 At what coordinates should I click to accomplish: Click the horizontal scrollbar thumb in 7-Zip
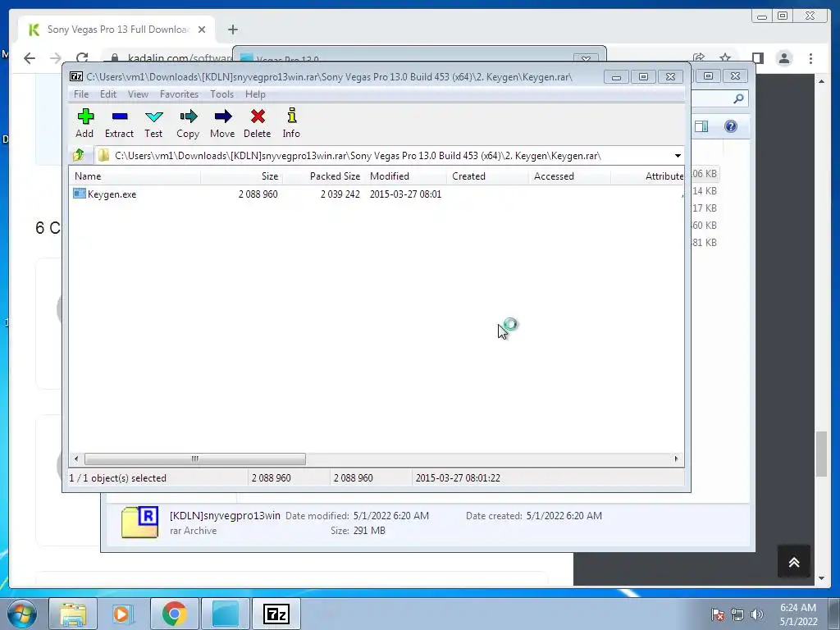pyautogui.click(x=195, y=459)
